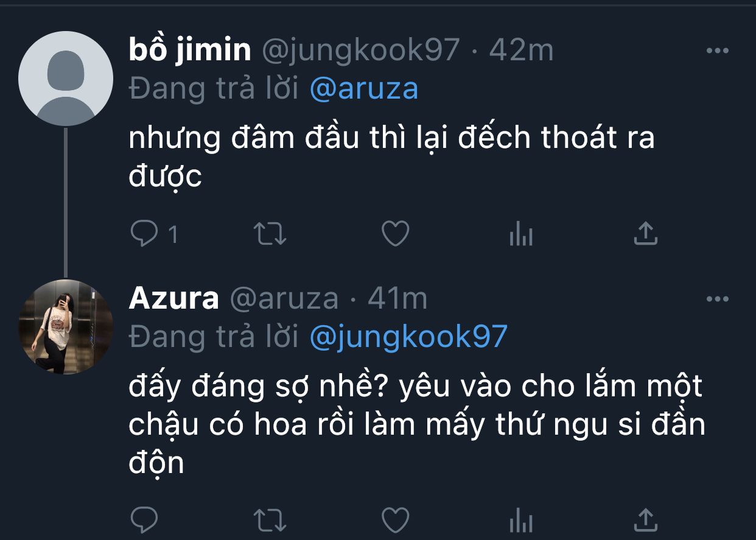Open the @jungkook97 mention link
Screen dimensions: 756x540
point(408,337)
